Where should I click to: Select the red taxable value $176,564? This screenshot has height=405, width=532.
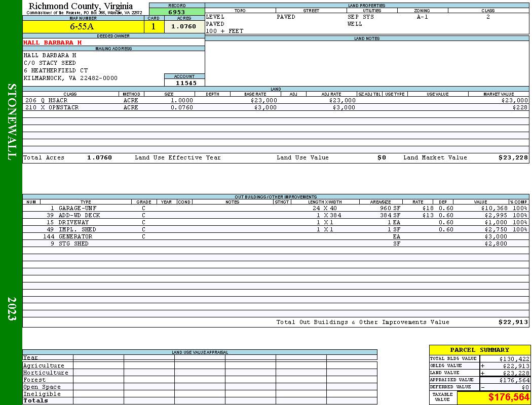[x=509, y=397]
